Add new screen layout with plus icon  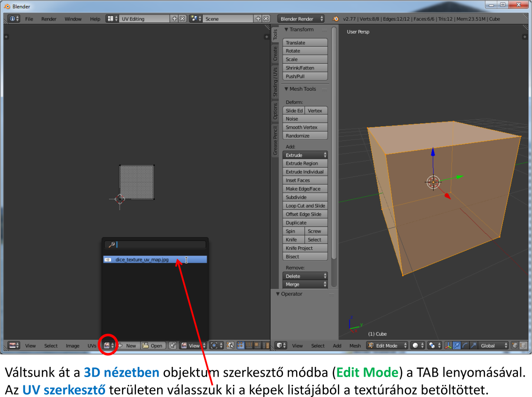[x=175, y=19]
